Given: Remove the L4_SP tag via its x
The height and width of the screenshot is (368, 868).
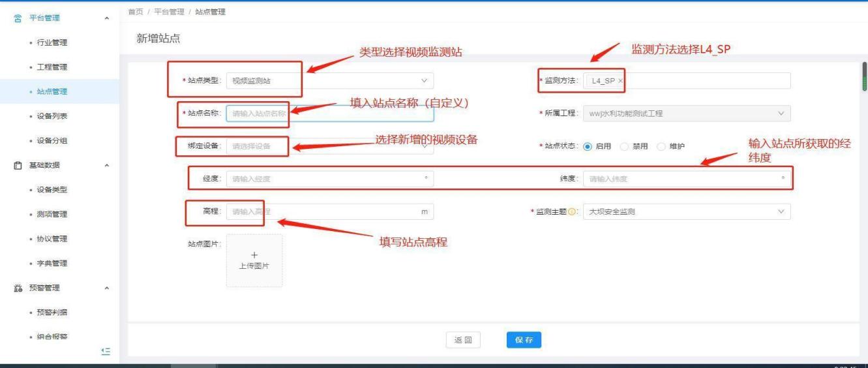Looking at the screenshot, I should [620, 81].
